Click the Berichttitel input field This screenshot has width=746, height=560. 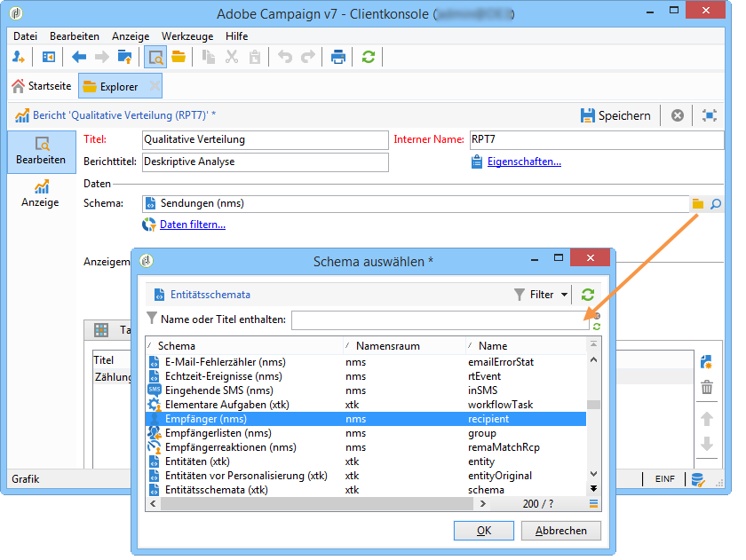click(265, 162)
